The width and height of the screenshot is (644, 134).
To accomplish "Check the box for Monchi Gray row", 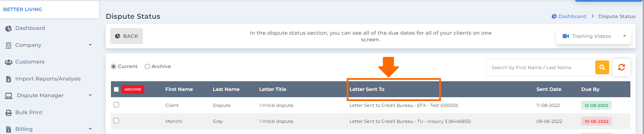I will click(116, 121).
